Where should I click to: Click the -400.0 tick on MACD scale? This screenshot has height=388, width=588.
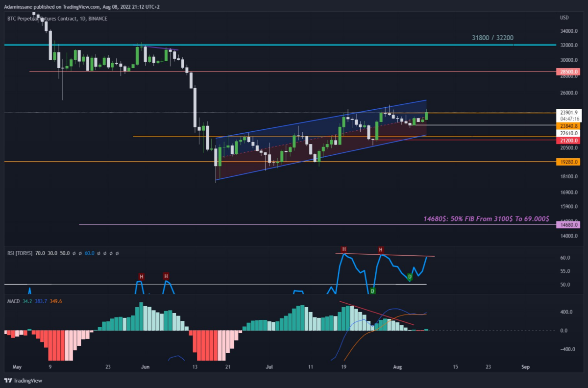coord(568,349)
